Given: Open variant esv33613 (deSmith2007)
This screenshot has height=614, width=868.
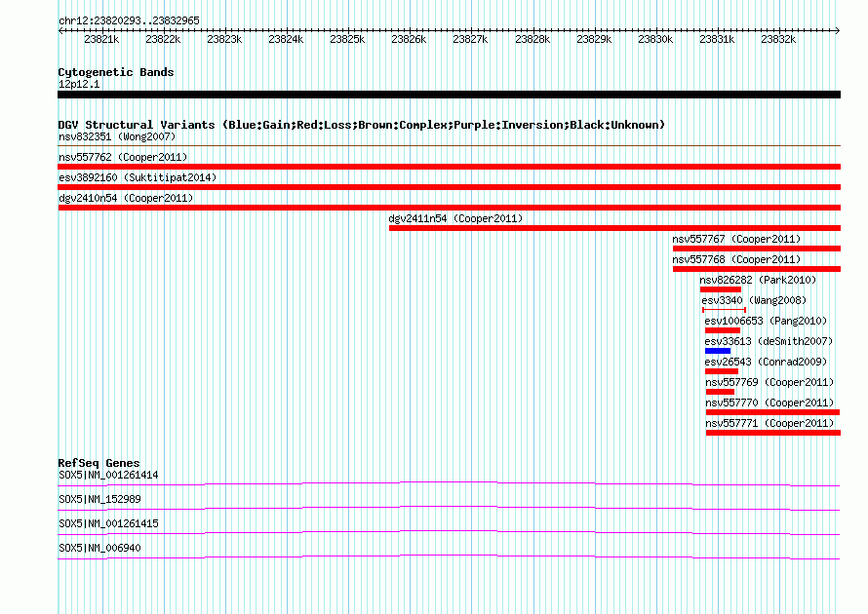Looking at the screenshot, I should click(769, 341).
